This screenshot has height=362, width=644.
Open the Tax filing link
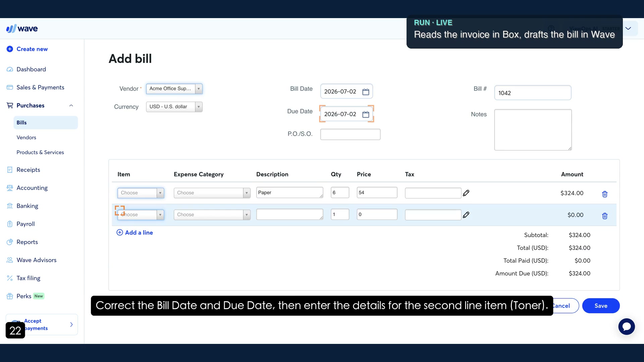click(x=29, y=278)
